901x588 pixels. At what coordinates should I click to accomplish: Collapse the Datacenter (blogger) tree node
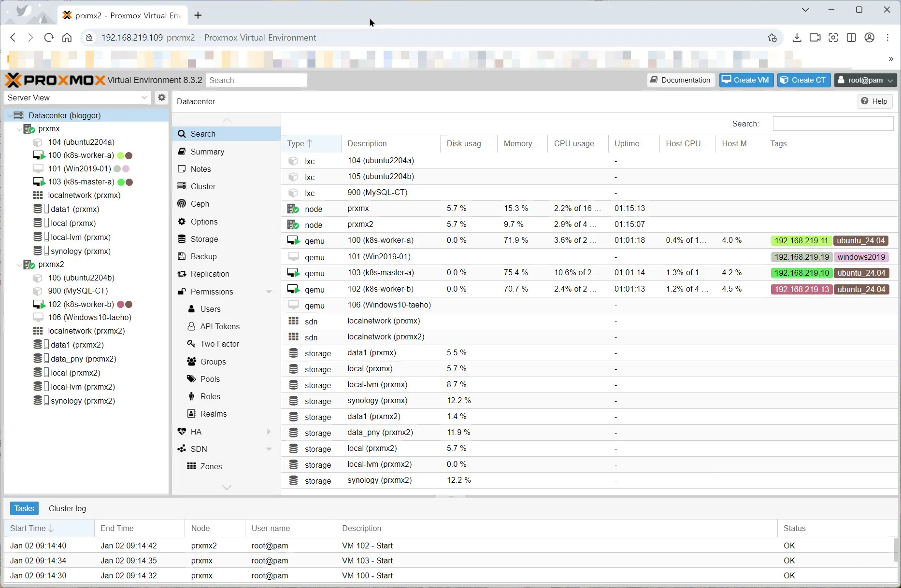10,115
